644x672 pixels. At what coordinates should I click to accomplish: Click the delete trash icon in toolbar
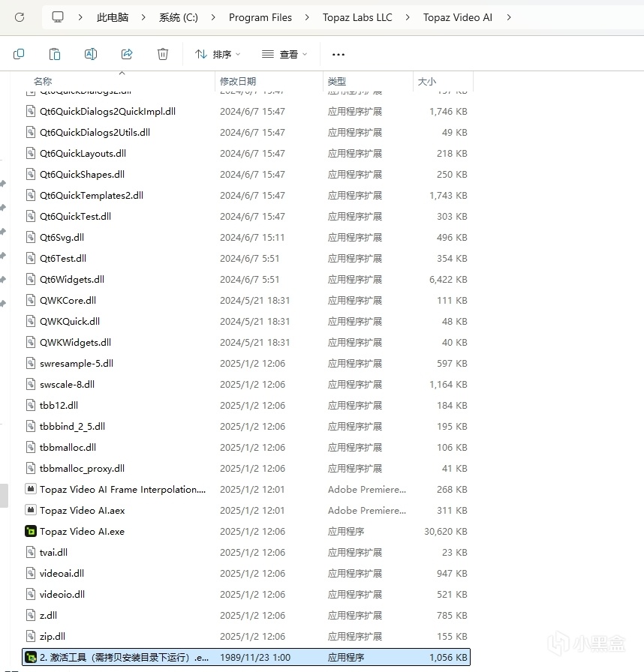tap(163, 54)
